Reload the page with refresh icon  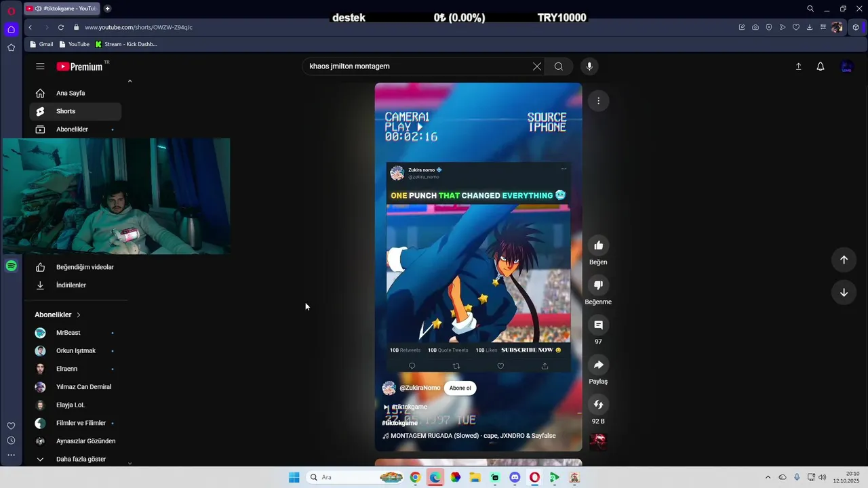(61, 27)
